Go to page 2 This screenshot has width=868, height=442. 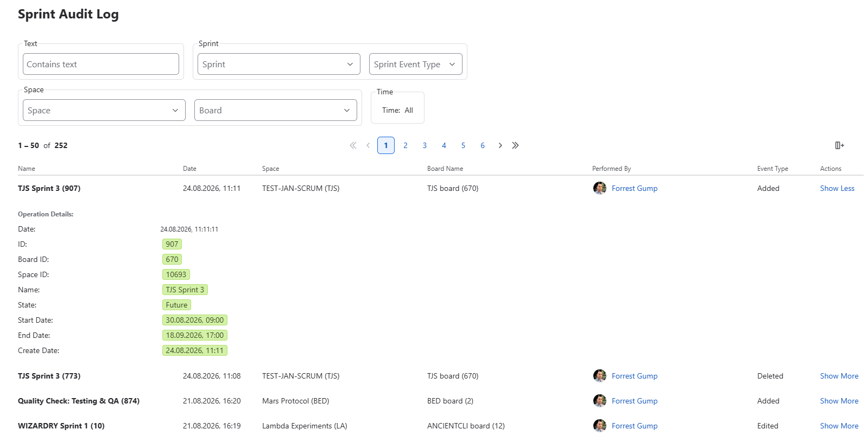click(406, 145)
